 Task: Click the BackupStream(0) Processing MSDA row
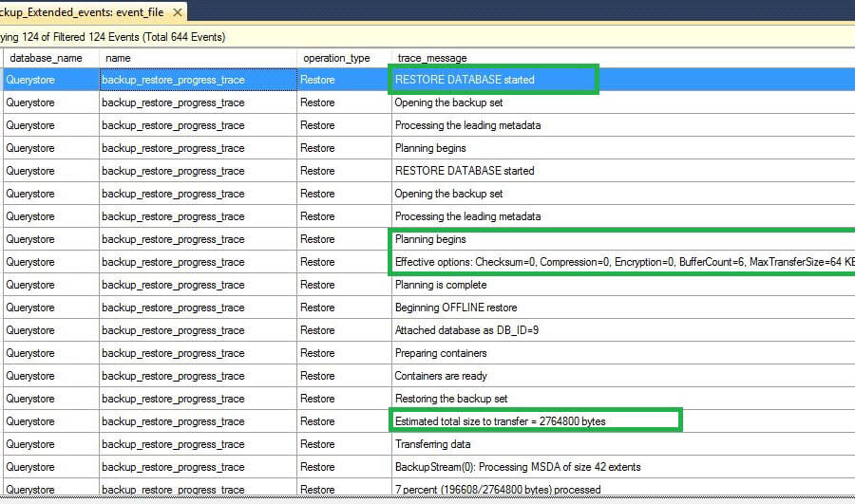[518, 467]
